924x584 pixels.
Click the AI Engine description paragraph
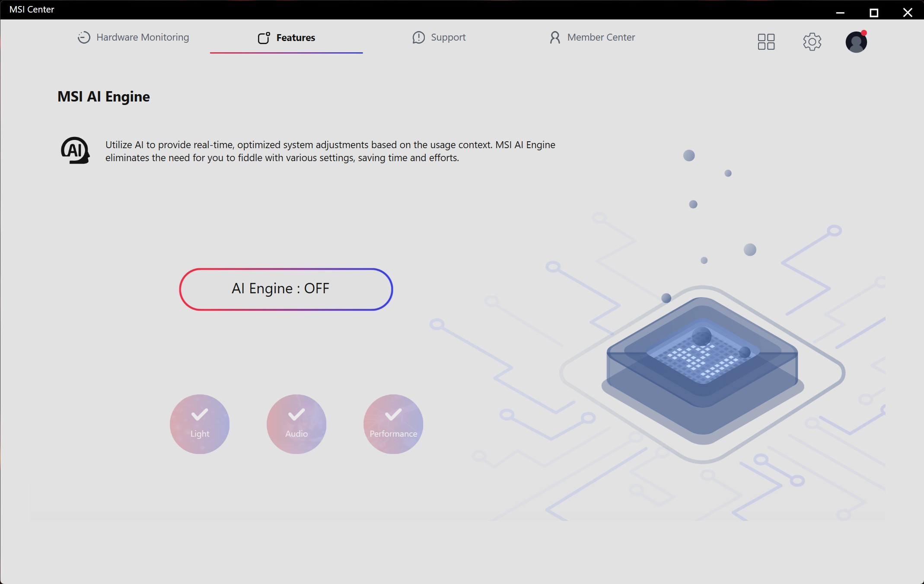tap(330, 151)
